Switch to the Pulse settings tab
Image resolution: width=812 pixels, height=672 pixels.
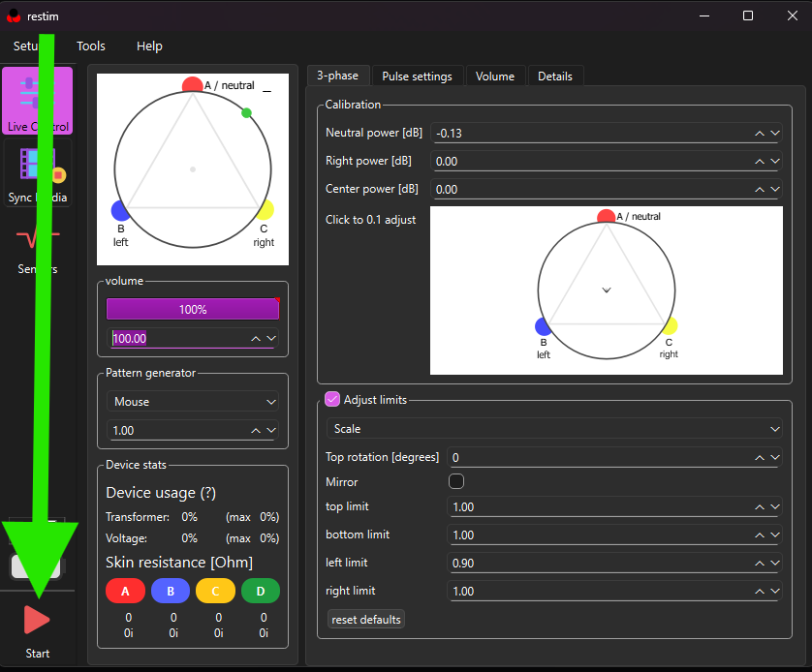click(x=417, y=76)
